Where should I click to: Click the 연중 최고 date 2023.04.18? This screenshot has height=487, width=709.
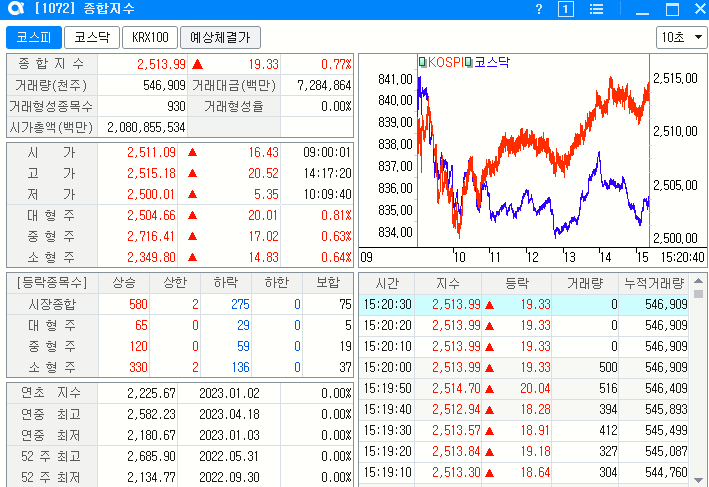(229, 414)
